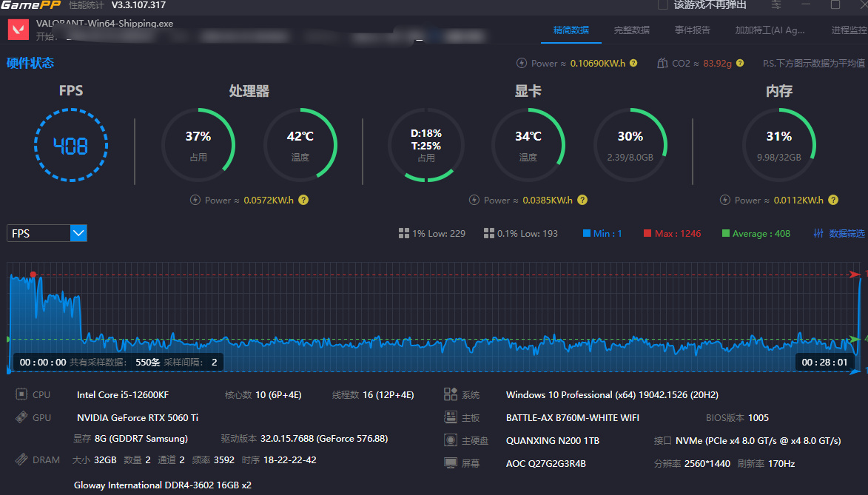Switch to 完整数据 tab

pyautogui.click(x=632, y=30)
